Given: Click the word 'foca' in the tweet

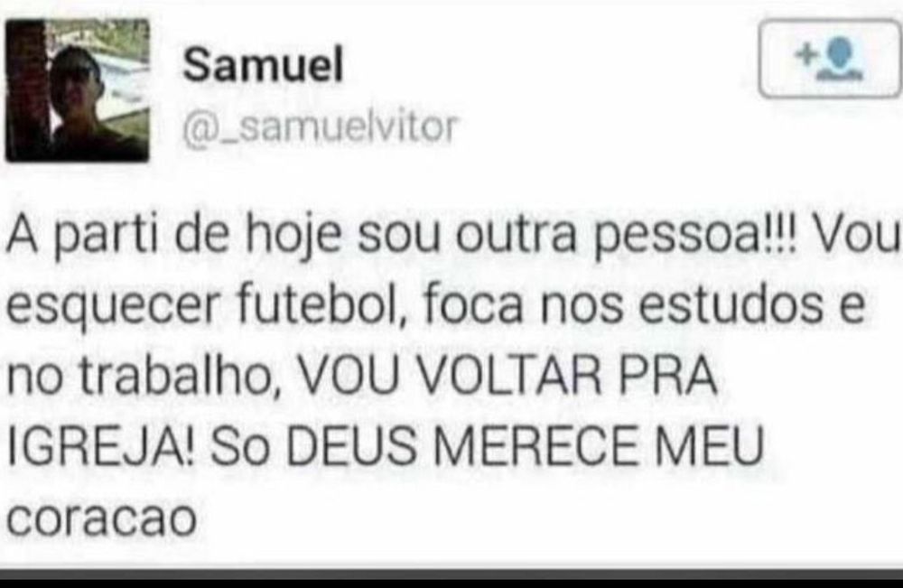Looking at the screenshot, I should tap(473, 306).
